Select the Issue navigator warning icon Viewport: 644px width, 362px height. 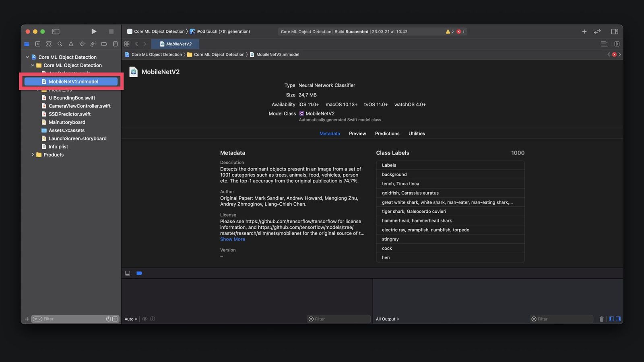71,44
